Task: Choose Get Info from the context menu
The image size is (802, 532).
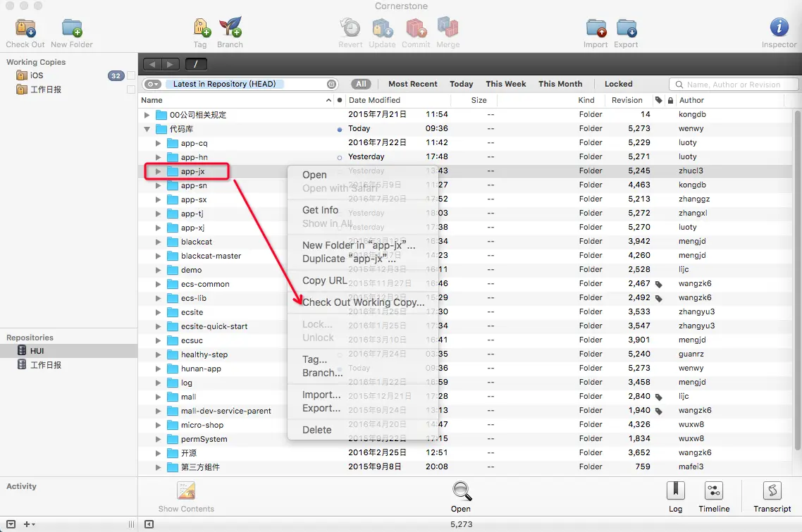Action: [x=320, y=210]
